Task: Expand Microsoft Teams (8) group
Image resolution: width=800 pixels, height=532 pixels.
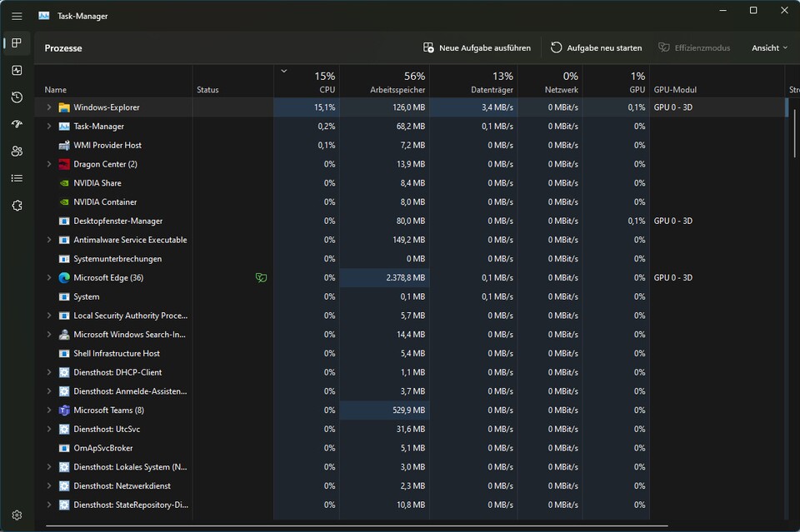Action: (49, 410)
